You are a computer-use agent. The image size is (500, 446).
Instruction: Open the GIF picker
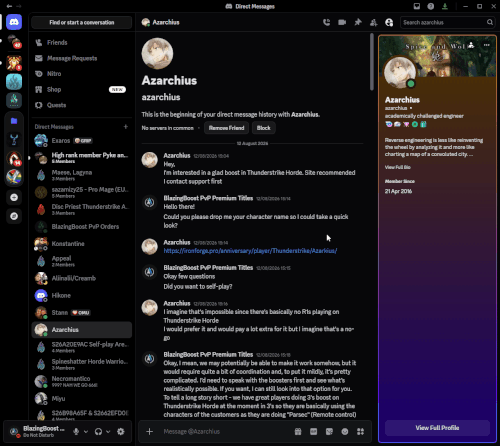click(x=314, y=431)
